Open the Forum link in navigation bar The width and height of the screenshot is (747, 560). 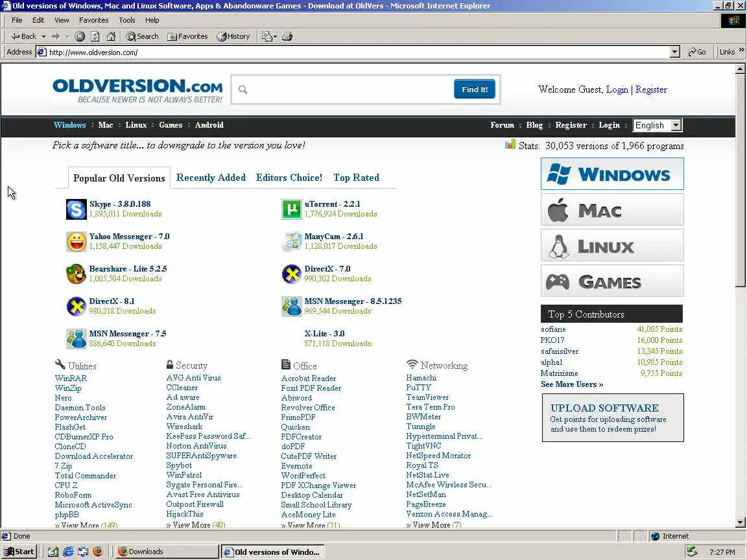(x=502, y=125)
